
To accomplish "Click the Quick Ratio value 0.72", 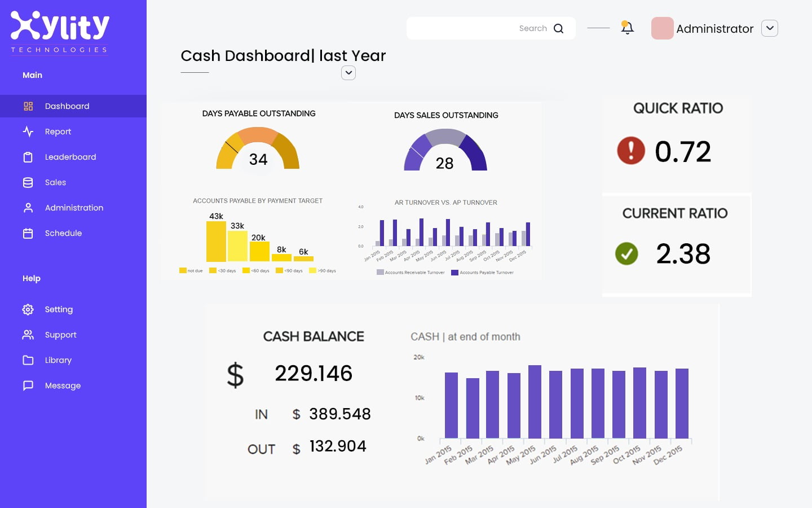I will pos(683,151).
